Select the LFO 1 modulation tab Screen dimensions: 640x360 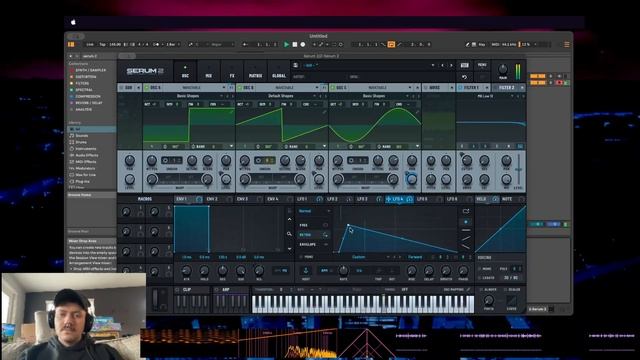point(302,199)
